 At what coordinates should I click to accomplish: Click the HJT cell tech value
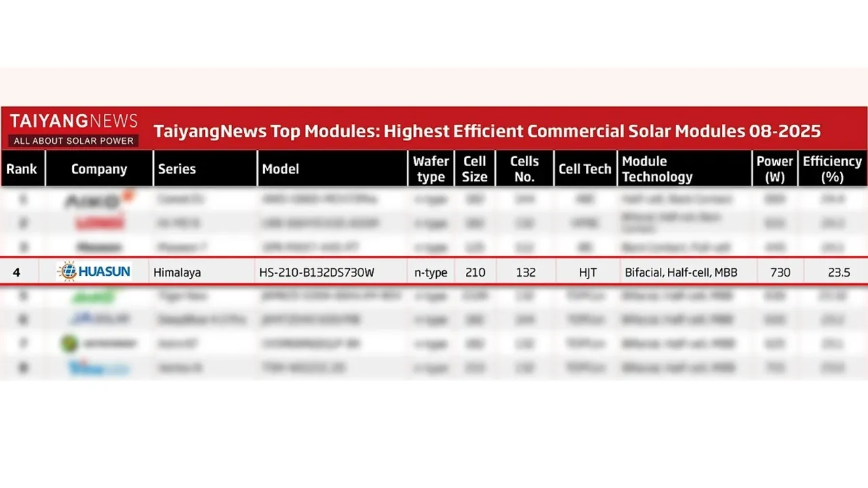tap(587, 272)
